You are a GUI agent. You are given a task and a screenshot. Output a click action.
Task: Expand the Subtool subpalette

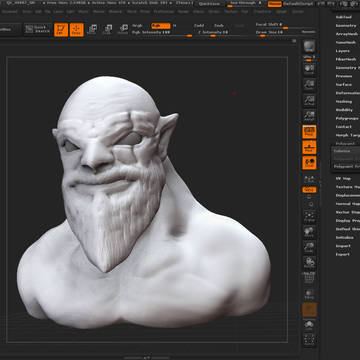[343, 17]
